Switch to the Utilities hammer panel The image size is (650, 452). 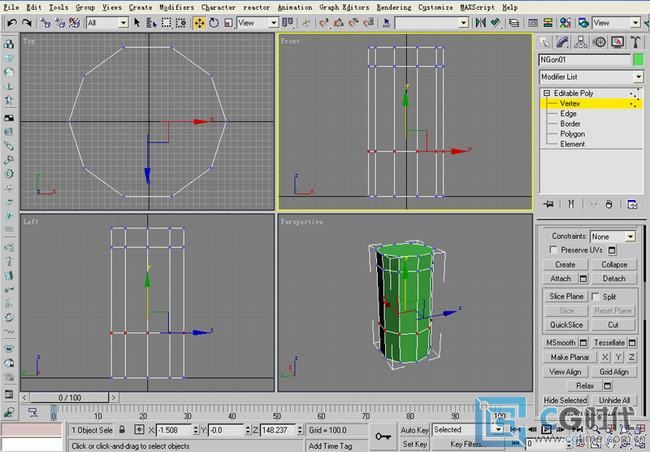point(635,42)
